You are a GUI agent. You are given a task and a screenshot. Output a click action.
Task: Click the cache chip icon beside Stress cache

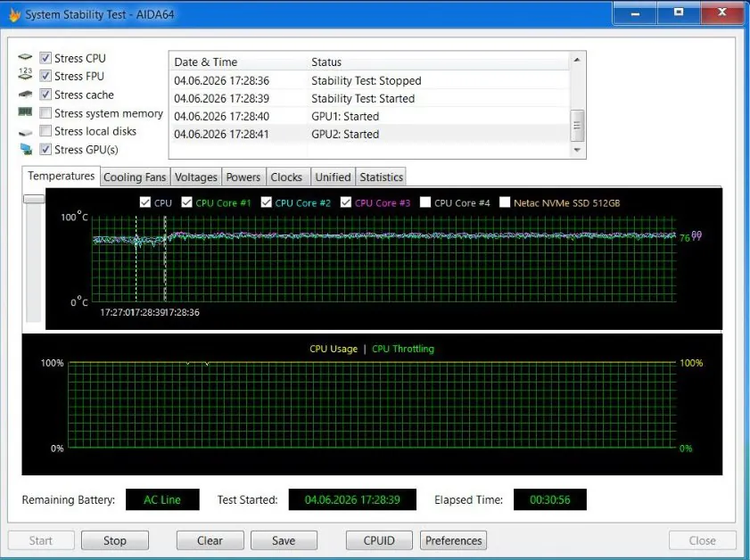point(25,95)
